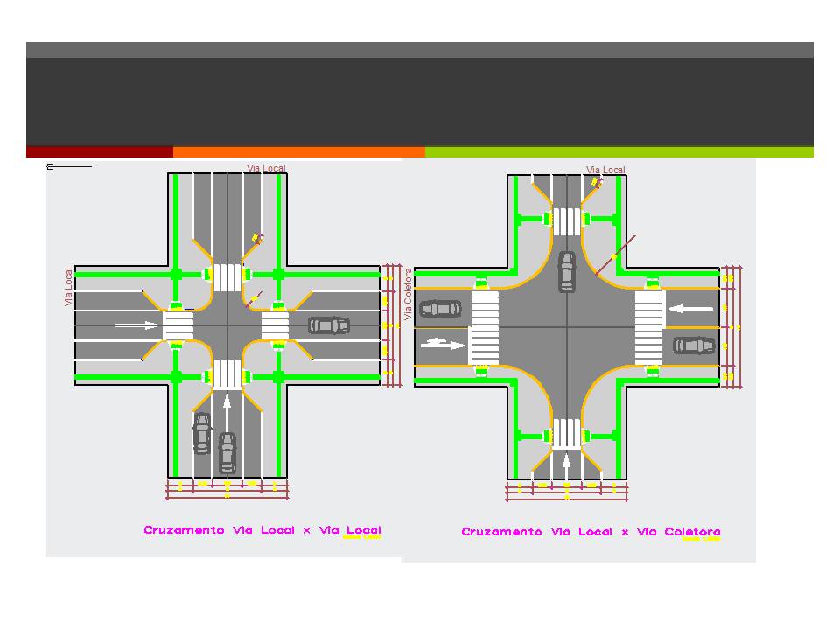Image resolution: width=840 pixels, height=630 pixels.
Task: Select the orange header bar segment
Action: point(298,151)
